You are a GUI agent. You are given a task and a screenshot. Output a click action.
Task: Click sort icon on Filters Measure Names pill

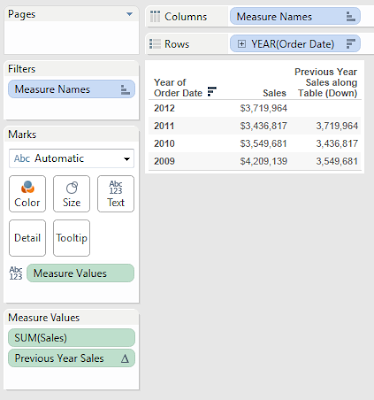pos(125,89)
